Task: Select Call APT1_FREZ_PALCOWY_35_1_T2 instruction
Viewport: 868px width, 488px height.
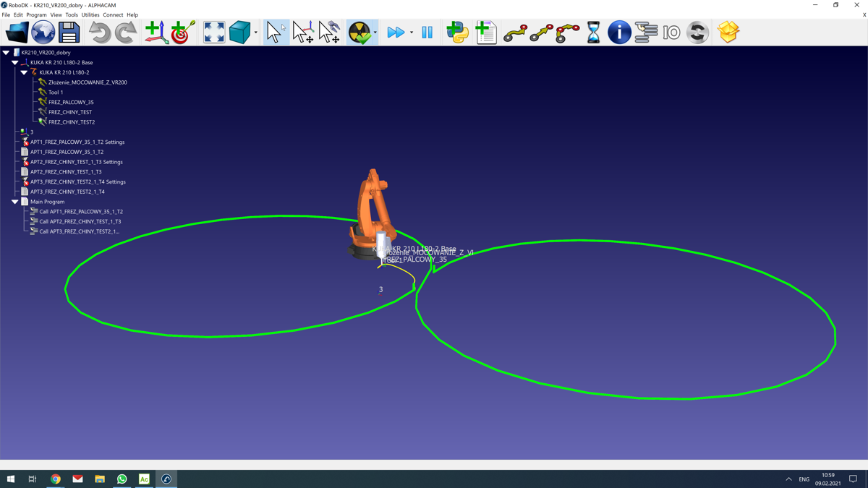Action: pyautogui.click(x=81, y=212)
